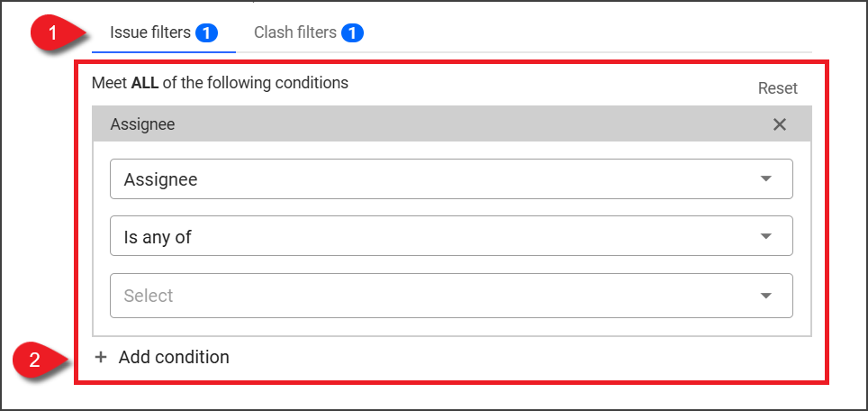Reset the filter conditions
The height and width of the screenshot is (411, 868).
coord(777,88)
